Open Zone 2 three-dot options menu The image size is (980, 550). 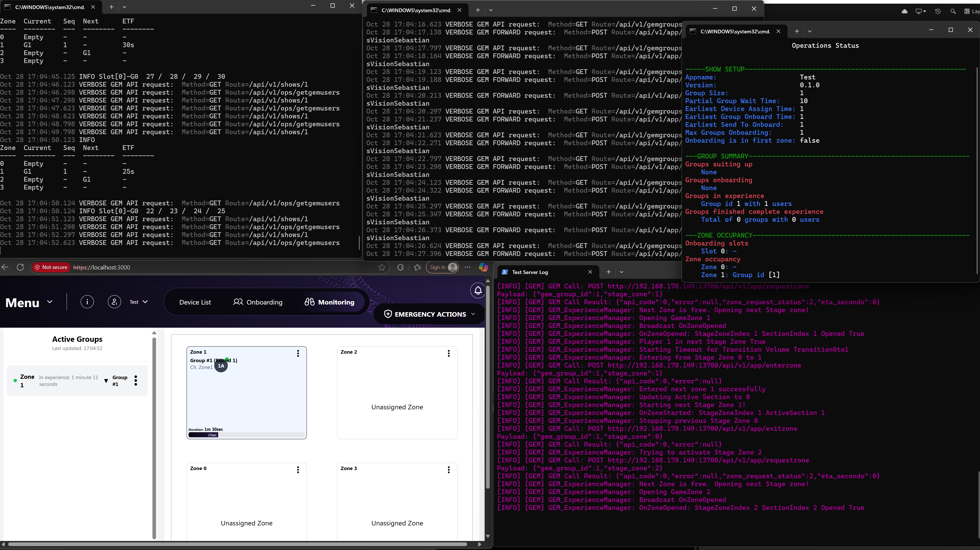coord(449,353)
